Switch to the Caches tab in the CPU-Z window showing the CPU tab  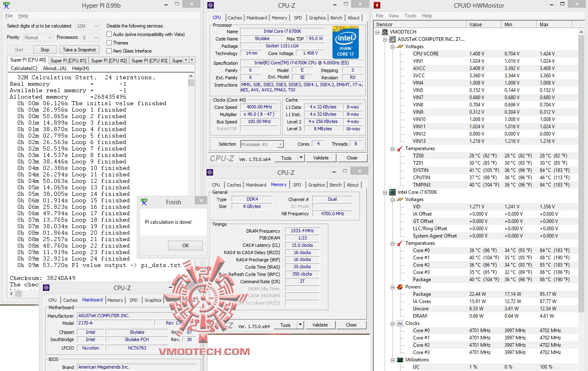pos(235,18)
